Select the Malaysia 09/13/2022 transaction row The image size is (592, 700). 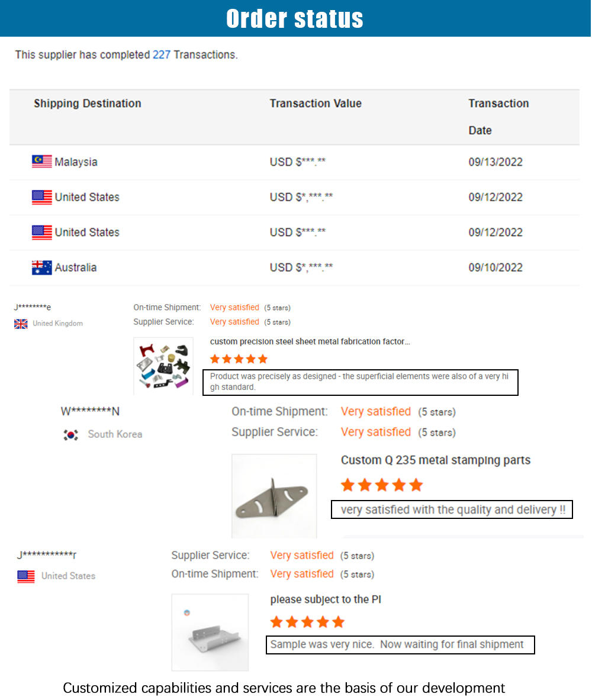tap(294, 162)
